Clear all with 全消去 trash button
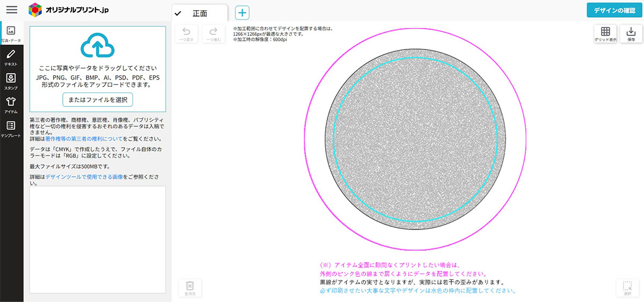This screenshot has height=302, width=644. (x=189, y=288)
